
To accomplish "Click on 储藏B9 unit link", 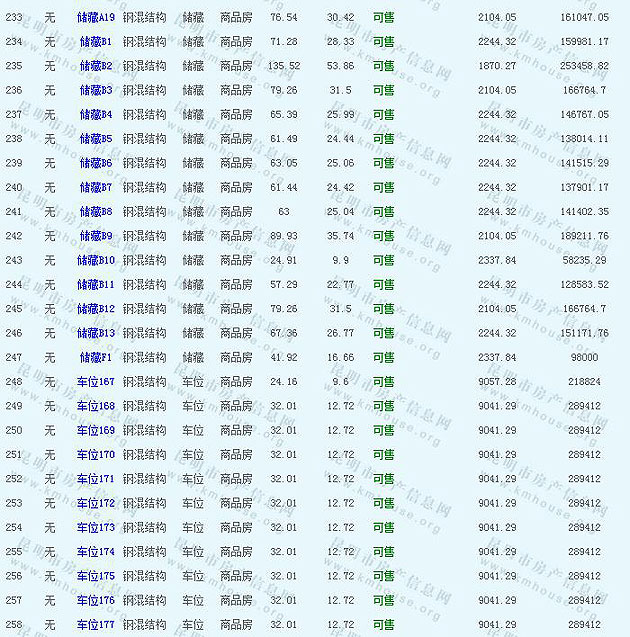I will click(x=96, y=236).
